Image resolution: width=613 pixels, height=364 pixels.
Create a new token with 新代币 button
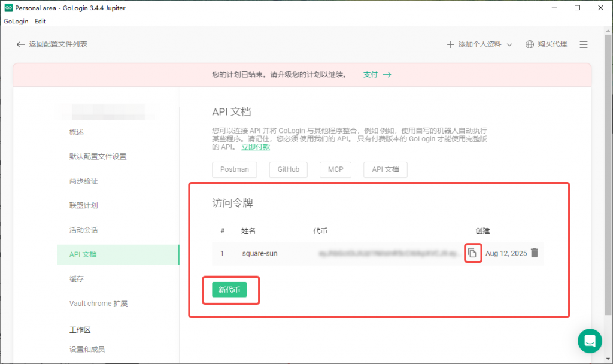pyautogui.click(x=229, y=290)
